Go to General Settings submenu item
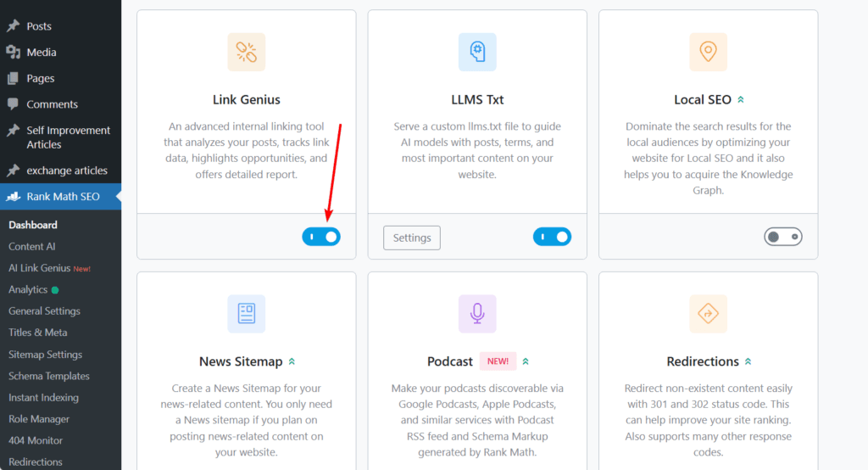 pos(44,311)
